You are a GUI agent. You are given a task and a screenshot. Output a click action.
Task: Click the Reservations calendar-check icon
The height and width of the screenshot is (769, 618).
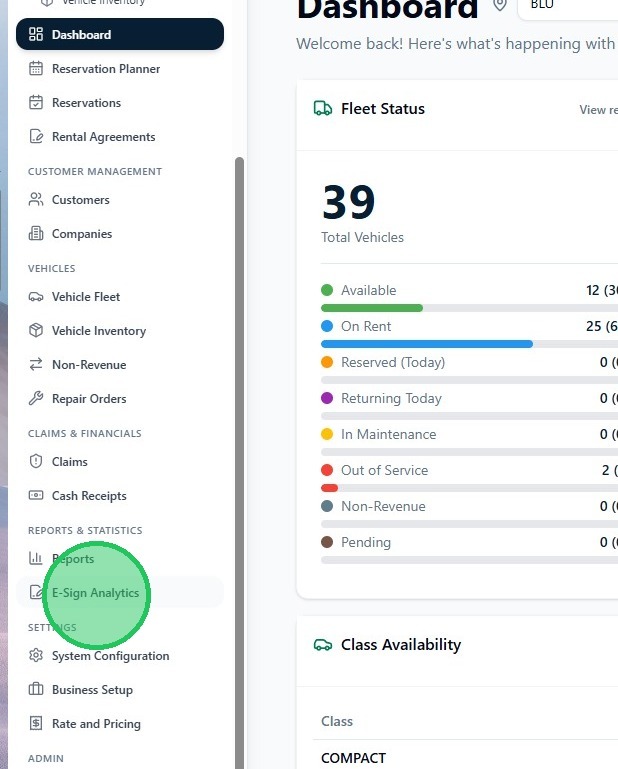(36, 103)
